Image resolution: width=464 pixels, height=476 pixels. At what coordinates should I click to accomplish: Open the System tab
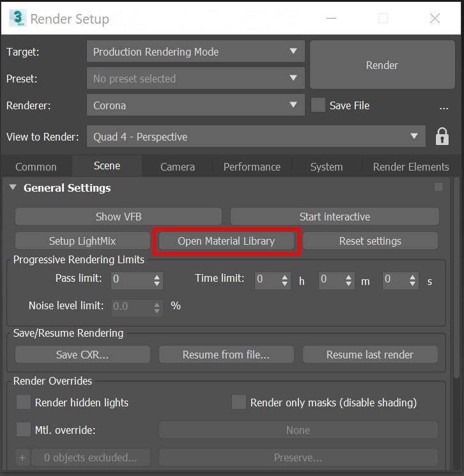coord(327,167)
